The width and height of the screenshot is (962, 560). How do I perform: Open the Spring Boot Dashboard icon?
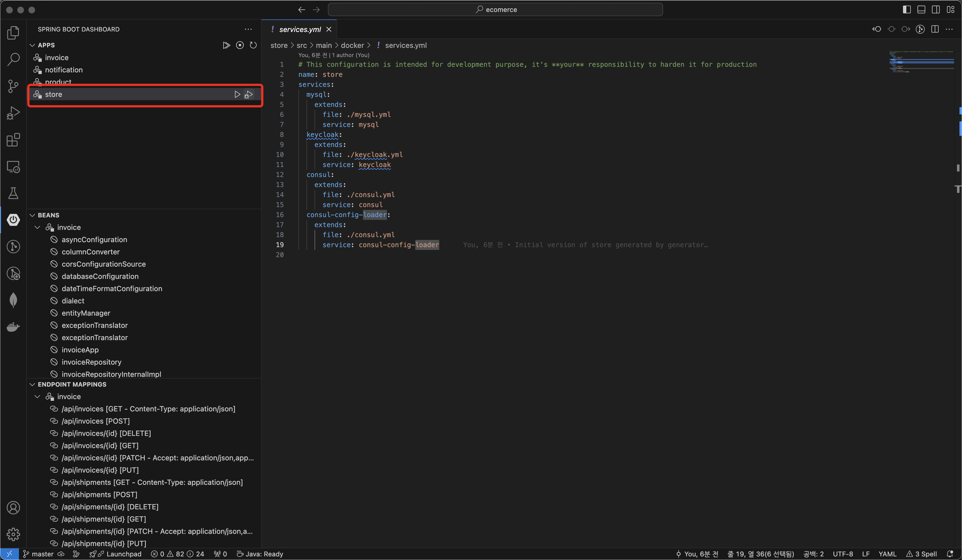click(x=13, y=220)
